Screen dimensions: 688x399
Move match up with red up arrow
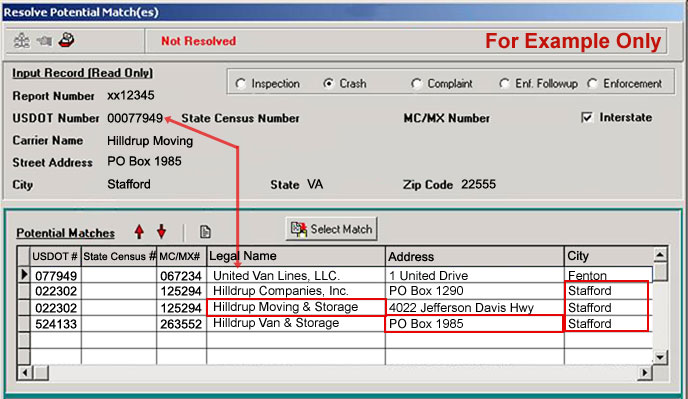coord(139,231)
